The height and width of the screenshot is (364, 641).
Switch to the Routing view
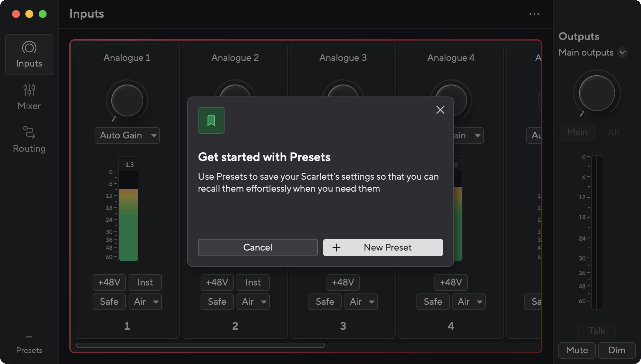point(29,139)
